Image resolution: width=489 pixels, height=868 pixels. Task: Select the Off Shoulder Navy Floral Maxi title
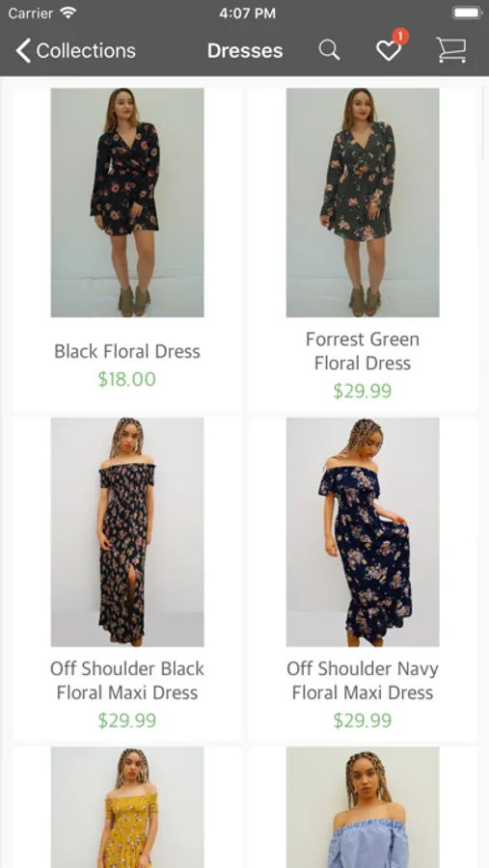363,680
